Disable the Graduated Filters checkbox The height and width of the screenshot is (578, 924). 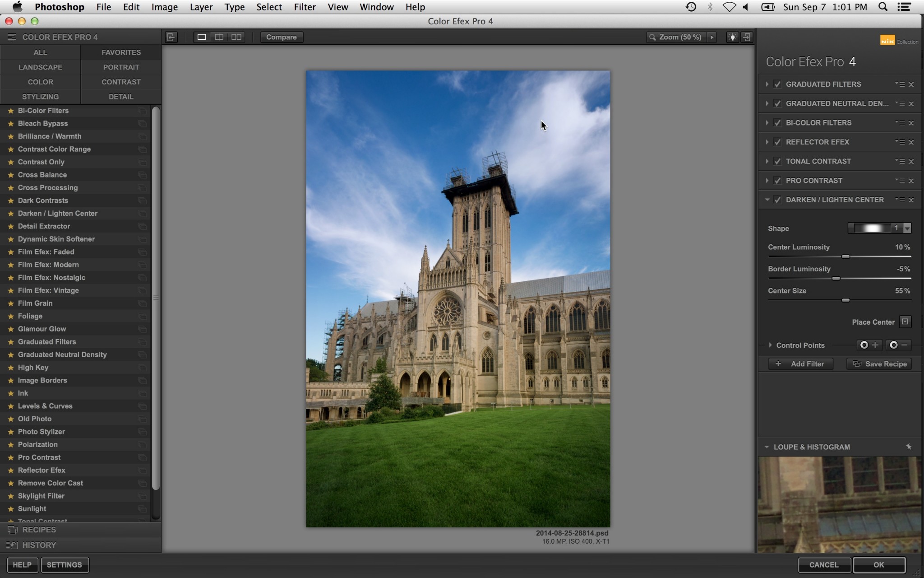coord(777,84)
